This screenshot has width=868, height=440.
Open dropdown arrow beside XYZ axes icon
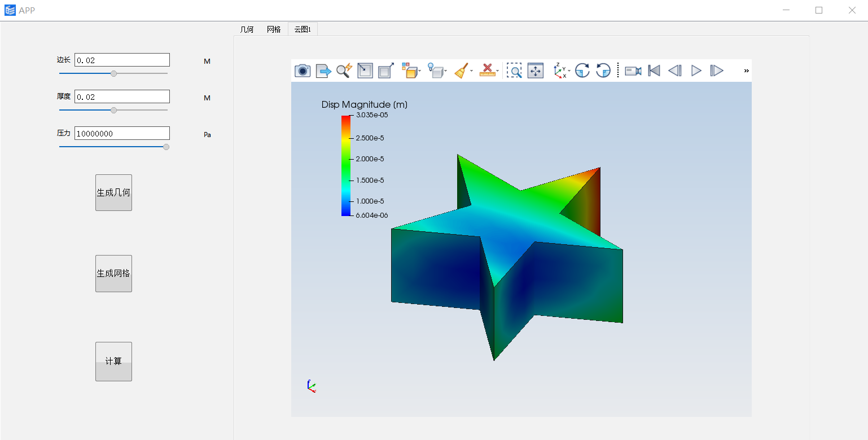tap(569, 71)
